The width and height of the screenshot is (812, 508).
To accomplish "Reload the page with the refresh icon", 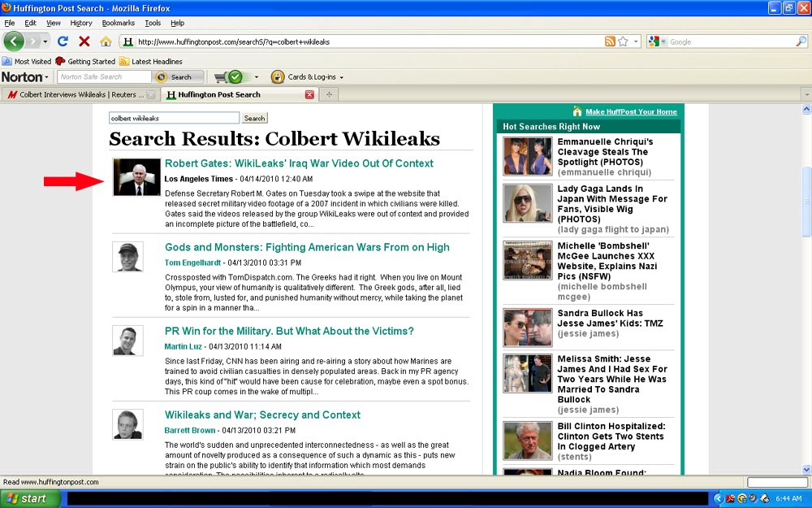I will coord(63,41).
